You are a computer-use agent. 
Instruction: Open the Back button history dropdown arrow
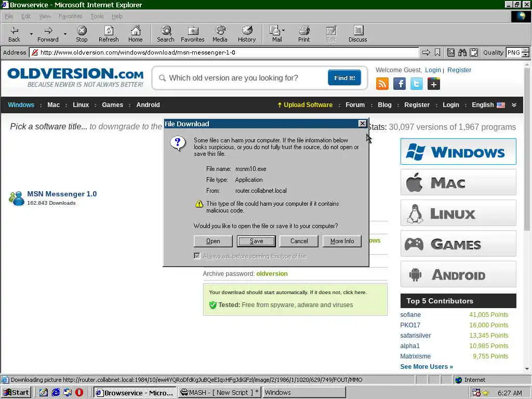coord(31,34)
